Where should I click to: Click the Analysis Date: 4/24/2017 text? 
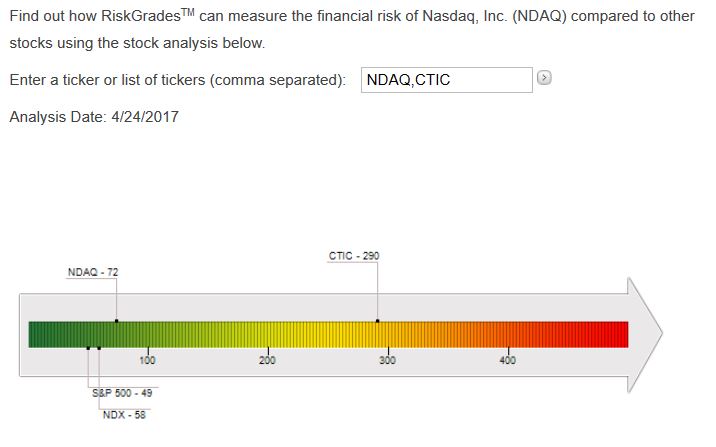tap(94, 117)
